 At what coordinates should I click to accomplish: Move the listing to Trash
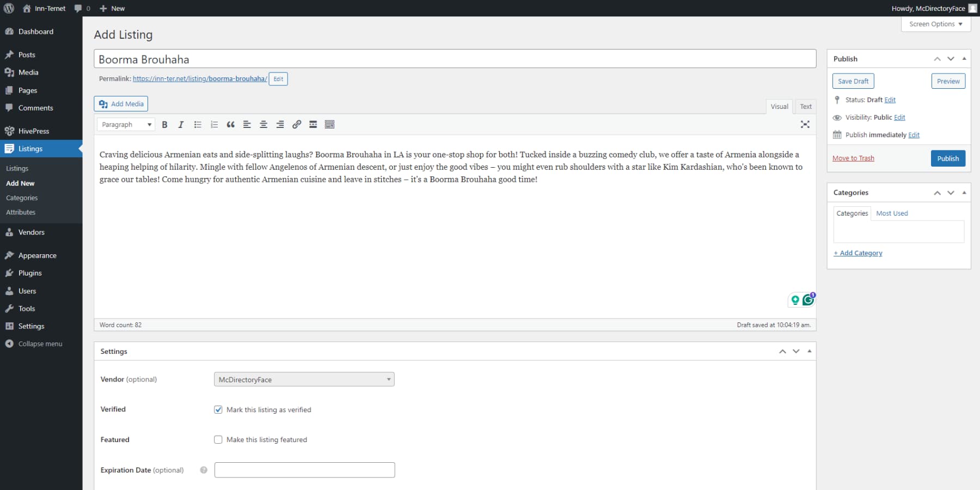pos(853,158)
